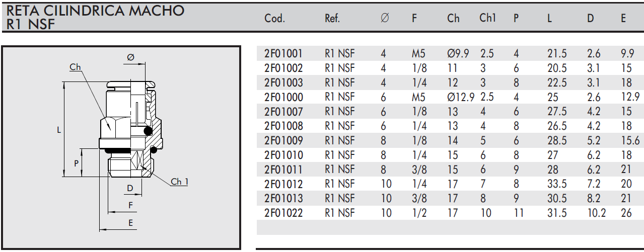This screenshot has width=644, height=252.
Task: Click product code 2F01009
Action: [x=283, y=140]
